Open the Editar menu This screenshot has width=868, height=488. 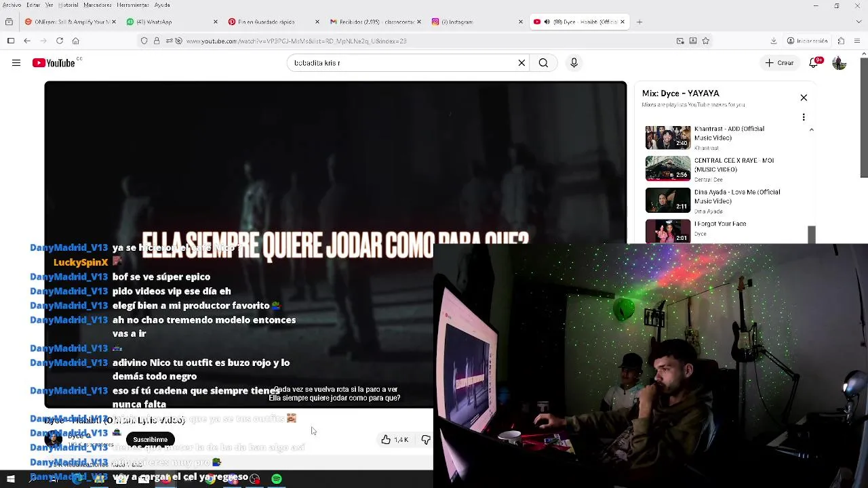[x=33, y=5]
